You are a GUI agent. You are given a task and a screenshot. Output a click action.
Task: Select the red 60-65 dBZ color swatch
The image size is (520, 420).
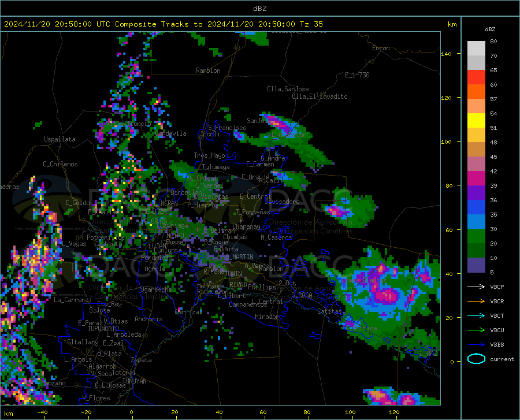point(476,77)
